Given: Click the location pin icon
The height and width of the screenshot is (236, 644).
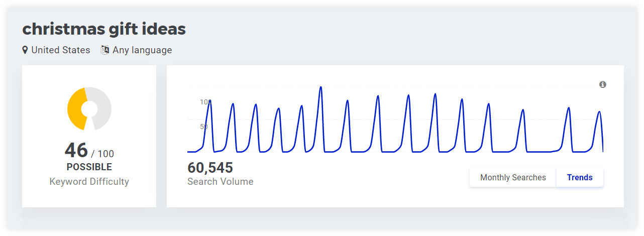Looking at the screenshot, I should tap(25, 50).
